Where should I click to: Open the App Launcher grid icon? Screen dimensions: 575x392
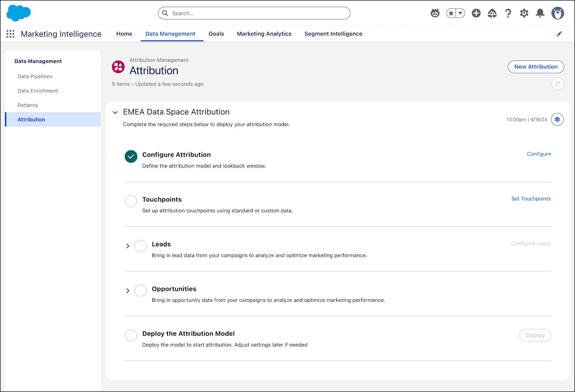10,34
